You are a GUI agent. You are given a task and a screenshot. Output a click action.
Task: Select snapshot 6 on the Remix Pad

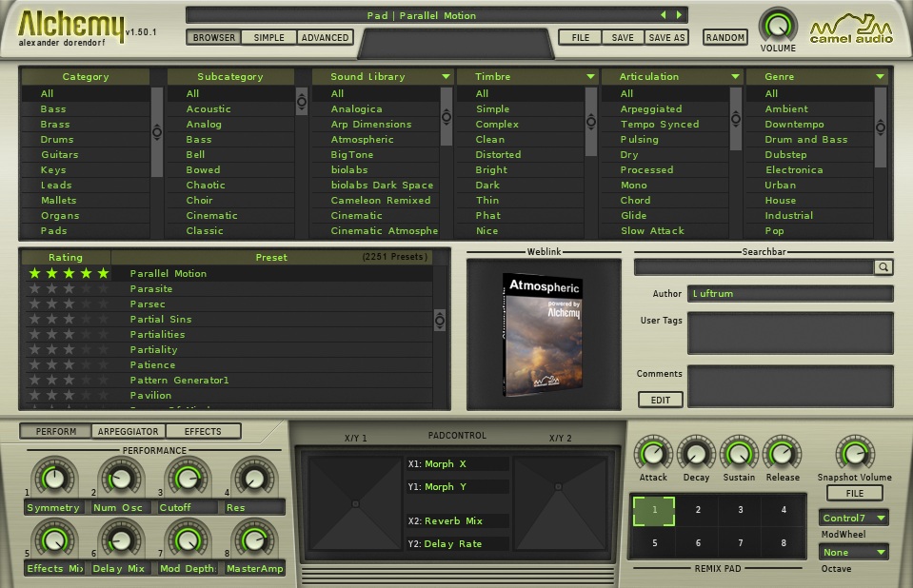[698, 543]
